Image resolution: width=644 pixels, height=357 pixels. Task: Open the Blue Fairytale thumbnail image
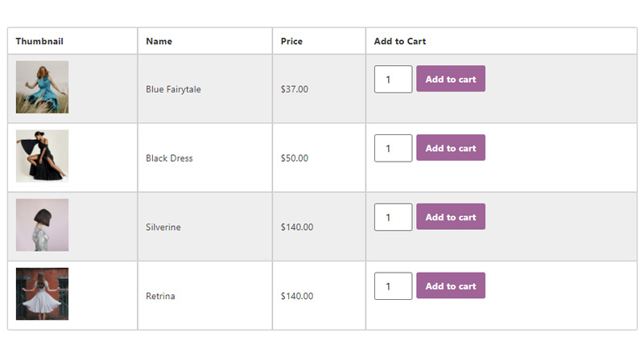tap(43, 87)
